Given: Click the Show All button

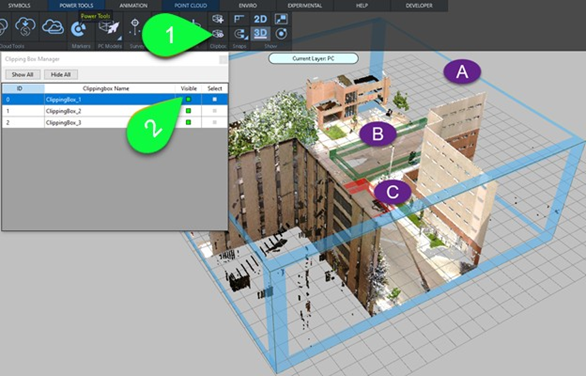Looking at the screenshot, I should [22, 75].
